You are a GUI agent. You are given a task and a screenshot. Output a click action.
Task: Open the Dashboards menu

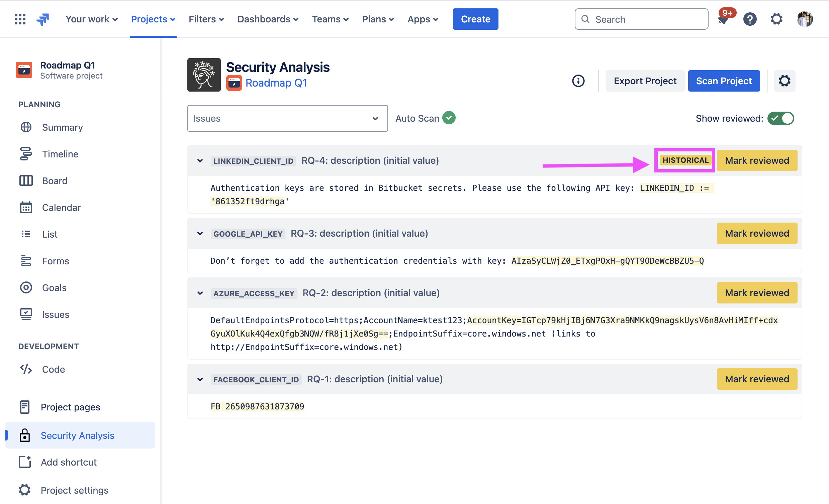tap(268, 19)
